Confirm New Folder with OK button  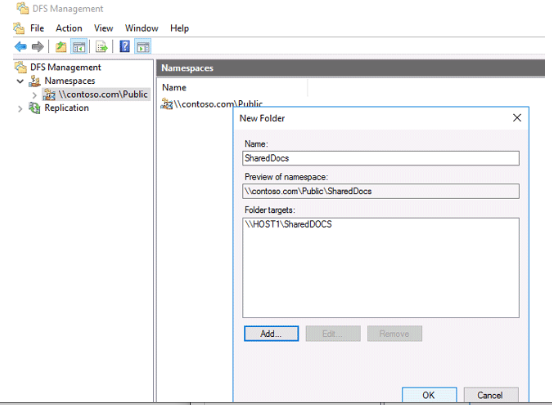[x=429, y=395]
